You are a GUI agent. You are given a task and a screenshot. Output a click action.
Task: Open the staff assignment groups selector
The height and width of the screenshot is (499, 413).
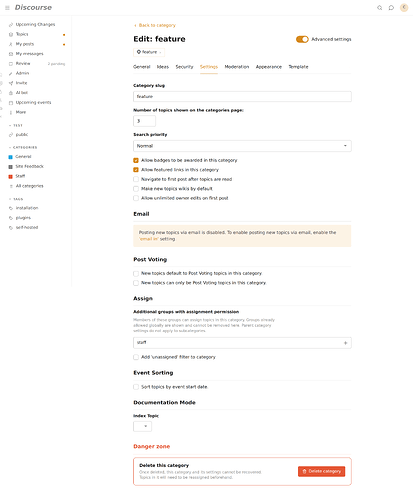click(242, 343)
